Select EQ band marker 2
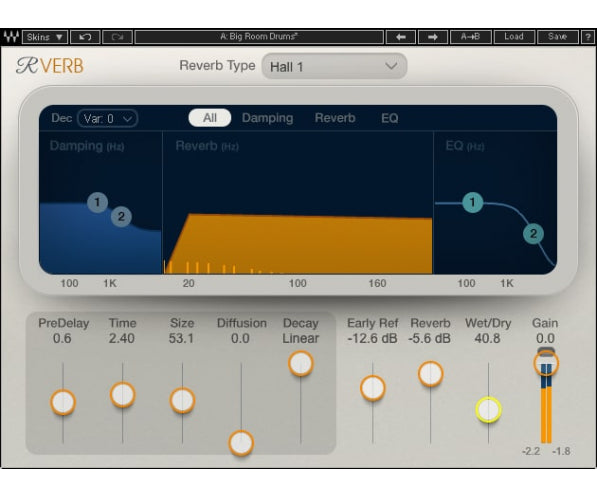 533,233
